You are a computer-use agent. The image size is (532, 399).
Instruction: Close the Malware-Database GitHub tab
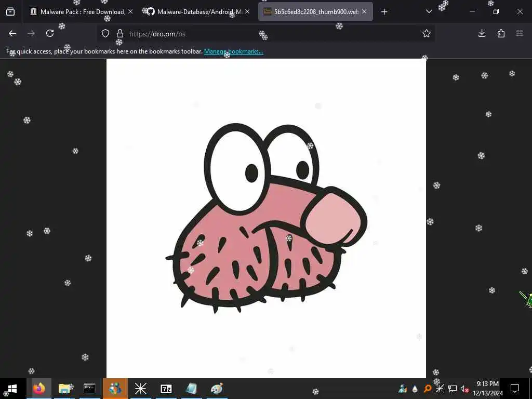click(247, 11)
